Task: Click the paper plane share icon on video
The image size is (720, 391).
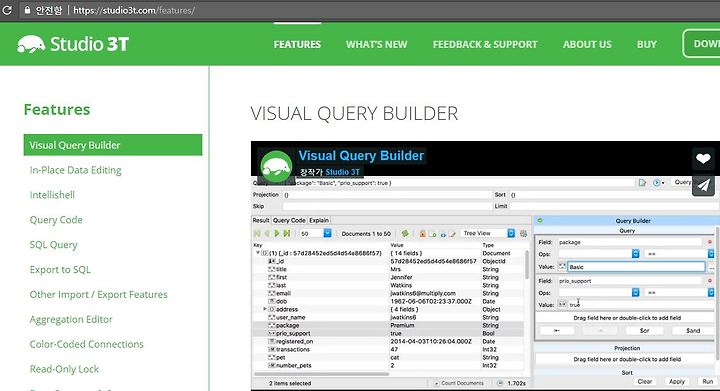Action: coord(703,185)
